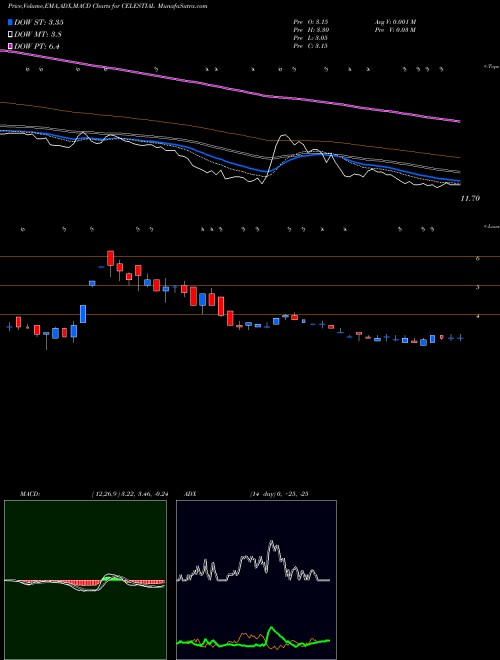Click the Pre H: 3.39 value
The width and height of the screenshot is (500, 660).
311,30
